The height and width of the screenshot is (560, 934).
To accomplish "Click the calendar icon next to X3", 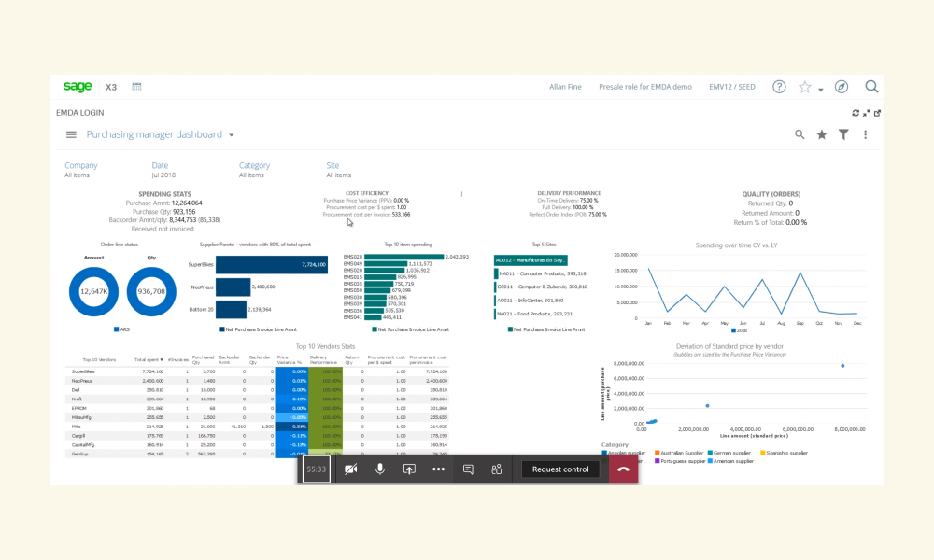I will click(136, 87).
